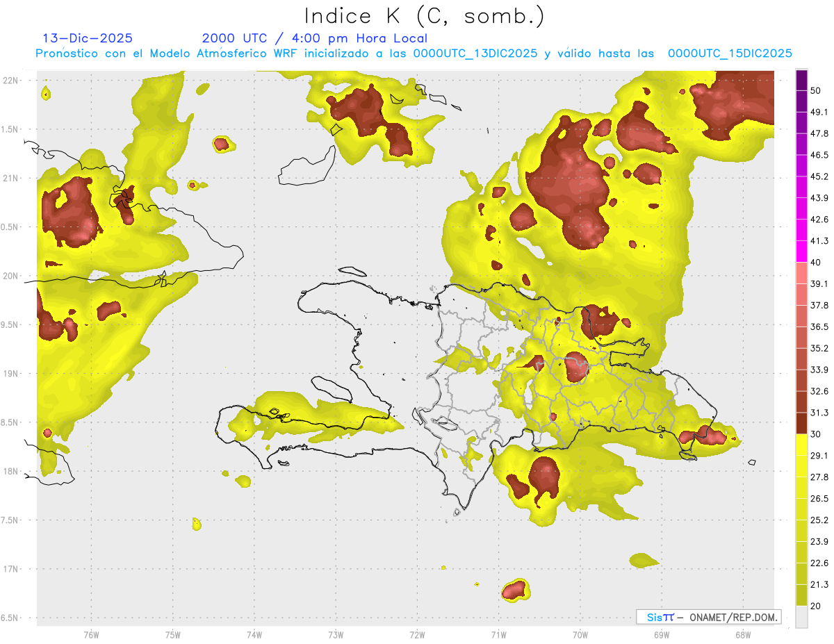
Task: Click the colorbar value '23.9'
Action: [x=820, y=541]
